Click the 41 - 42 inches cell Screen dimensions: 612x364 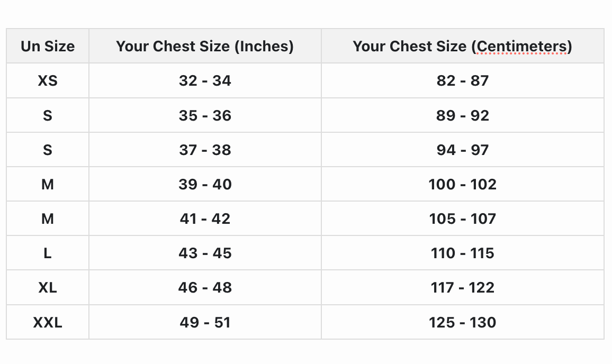pos(205,219)
